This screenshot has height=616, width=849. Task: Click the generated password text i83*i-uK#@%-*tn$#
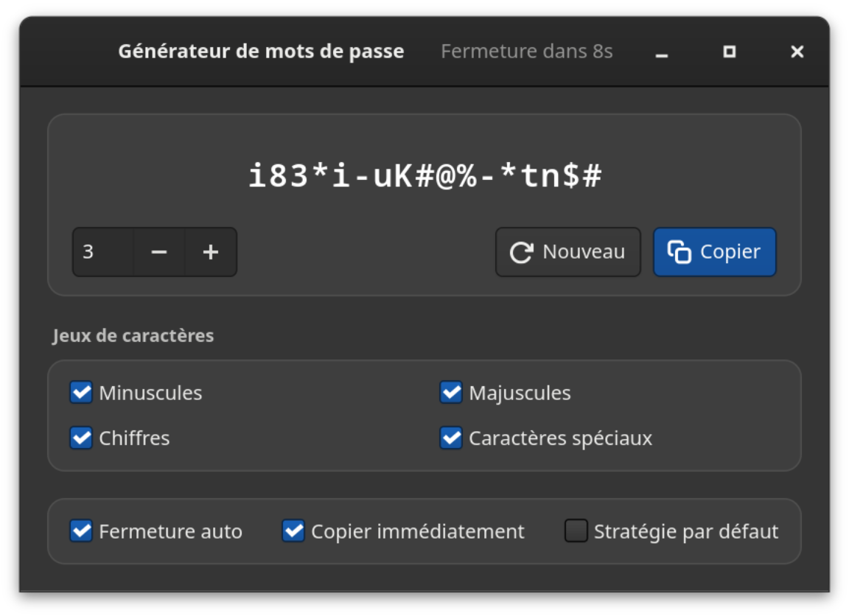(425, 176)
